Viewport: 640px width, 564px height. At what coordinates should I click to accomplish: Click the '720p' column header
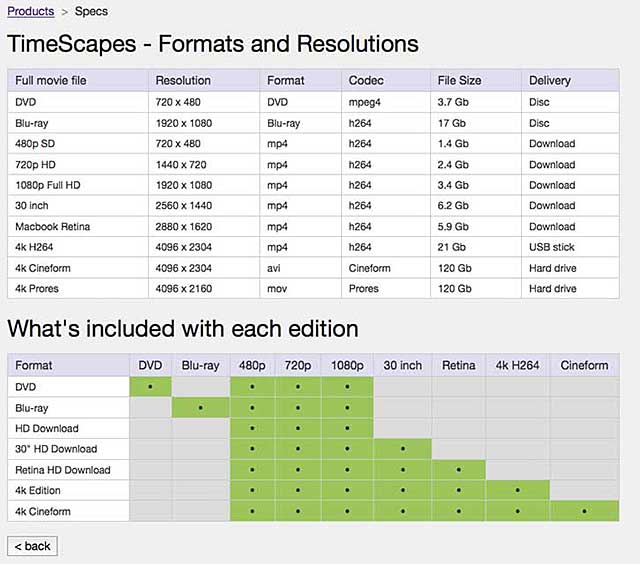[x=298, y=365]
